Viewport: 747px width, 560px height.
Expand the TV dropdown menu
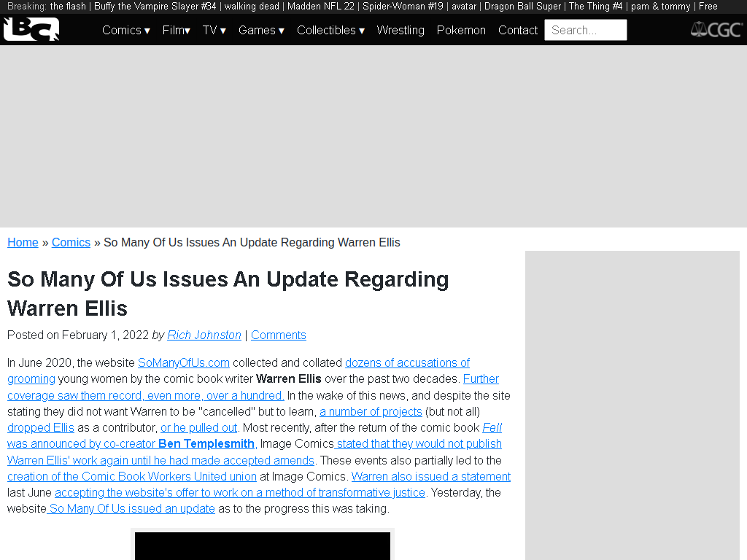[214, 30]
